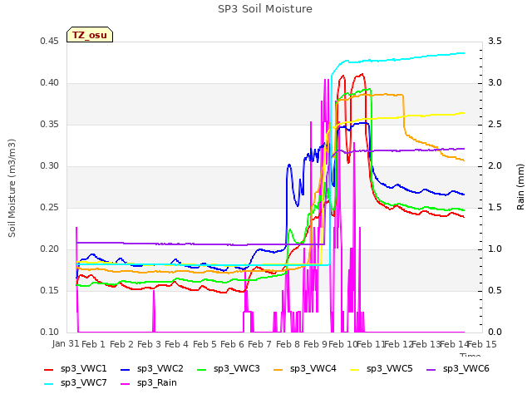Screen dimensions: 532x399
Task: Toggle sp3_VWC4 legend entry
Action: [305, 368]
